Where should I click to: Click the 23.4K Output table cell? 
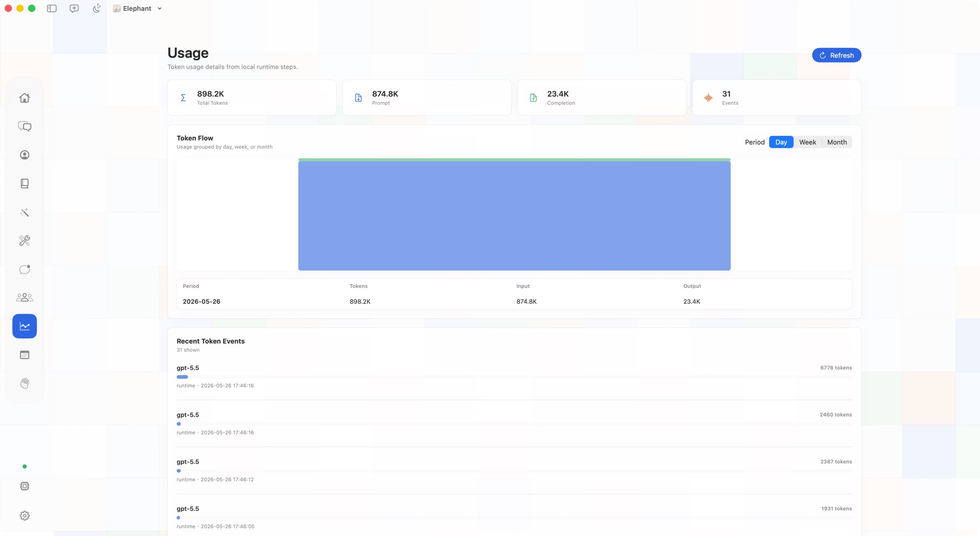click(x=692, y=302)
